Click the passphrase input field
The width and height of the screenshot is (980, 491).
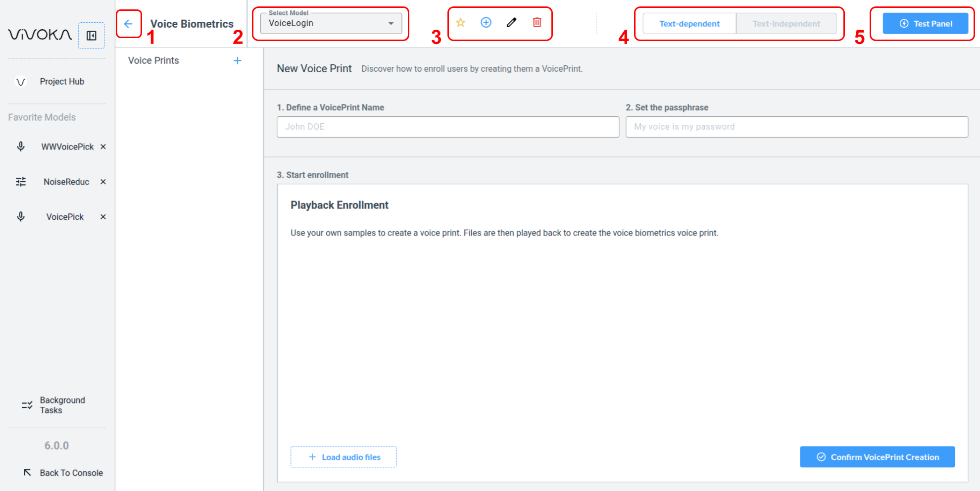pyautogui.click(x=796, y=127)
